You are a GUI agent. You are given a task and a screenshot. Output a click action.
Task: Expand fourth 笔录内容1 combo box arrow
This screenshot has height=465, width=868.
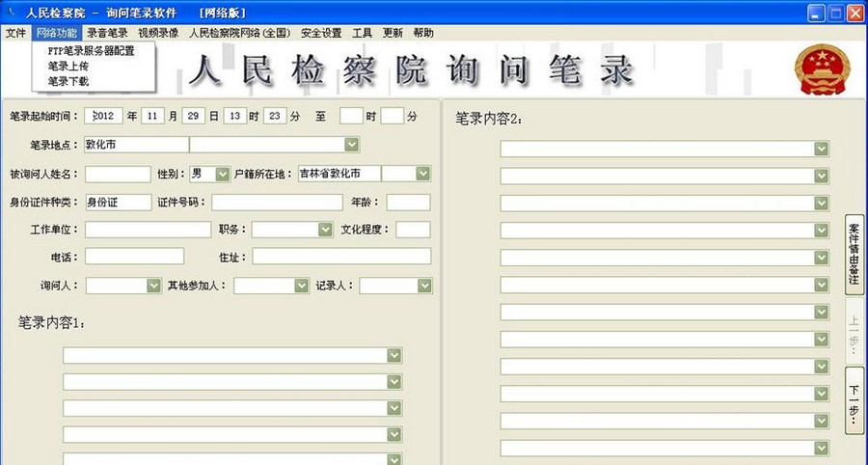[394, 435]
